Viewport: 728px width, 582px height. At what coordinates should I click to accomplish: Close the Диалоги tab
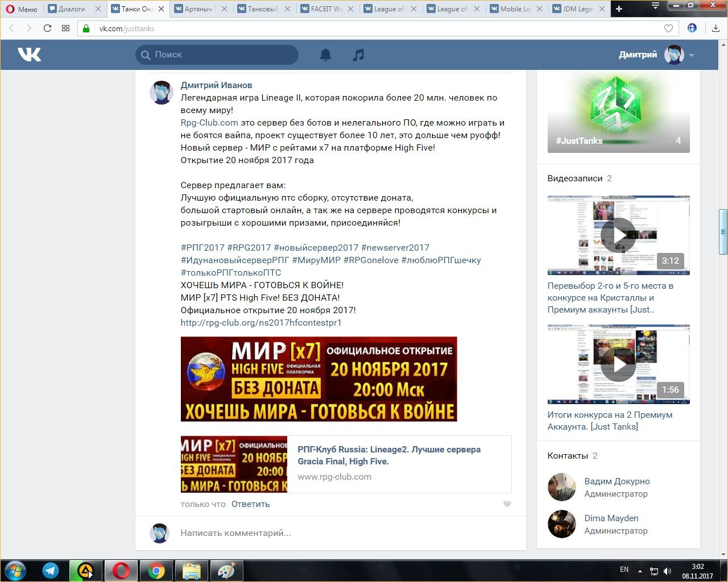98,9
